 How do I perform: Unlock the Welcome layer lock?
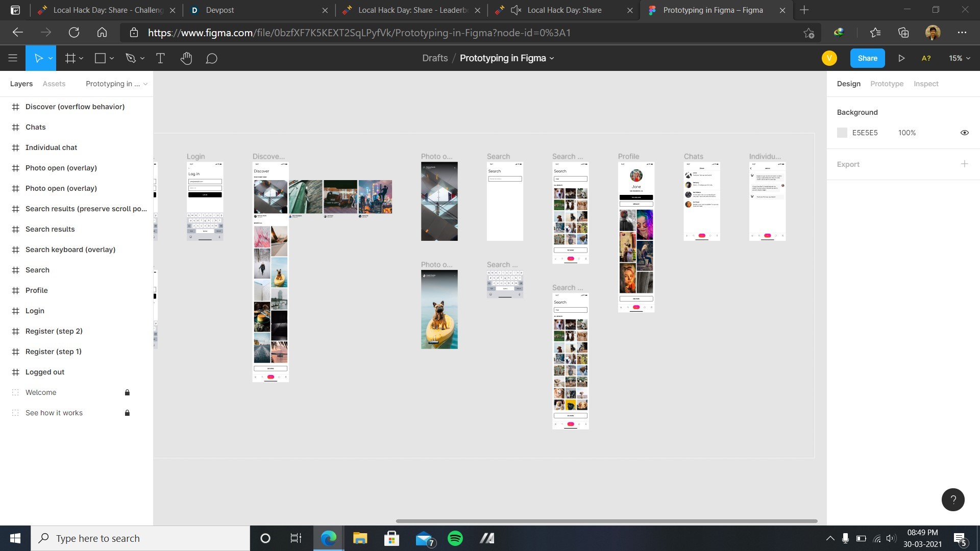[127, 392]
